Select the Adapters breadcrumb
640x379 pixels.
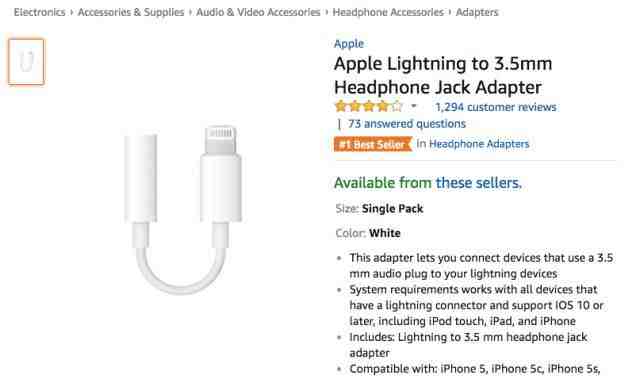[x=477, y=12]
